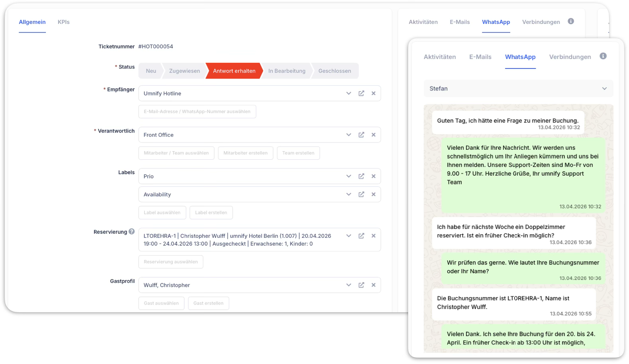
Task: Open the Gastprofil dropdown chevron
Action: click(x=349, y=285)
